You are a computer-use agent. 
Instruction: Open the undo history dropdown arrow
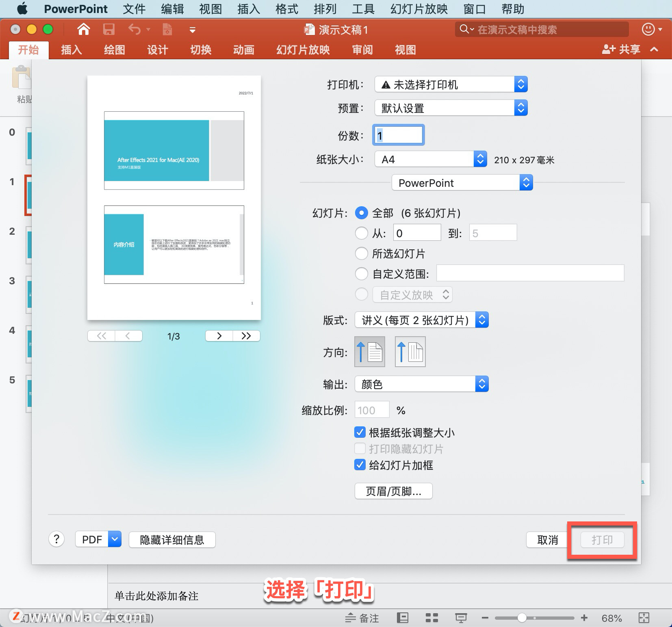(148, 29)
